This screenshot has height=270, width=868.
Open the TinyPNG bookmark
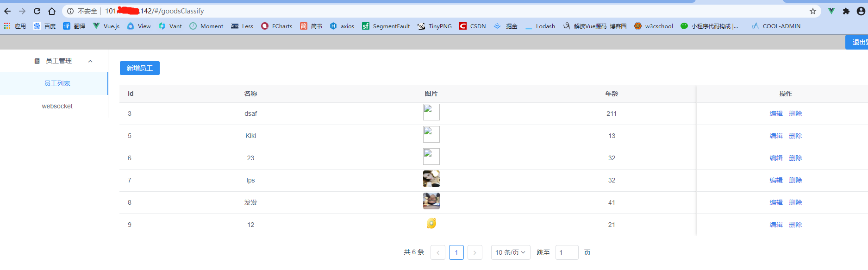click(435, 26)
